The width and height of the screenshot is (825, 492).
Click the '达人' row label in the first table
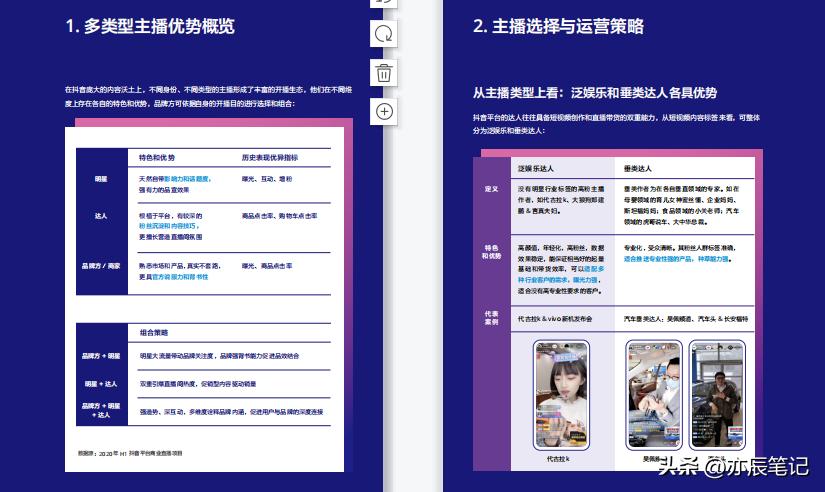pos(101,216)
